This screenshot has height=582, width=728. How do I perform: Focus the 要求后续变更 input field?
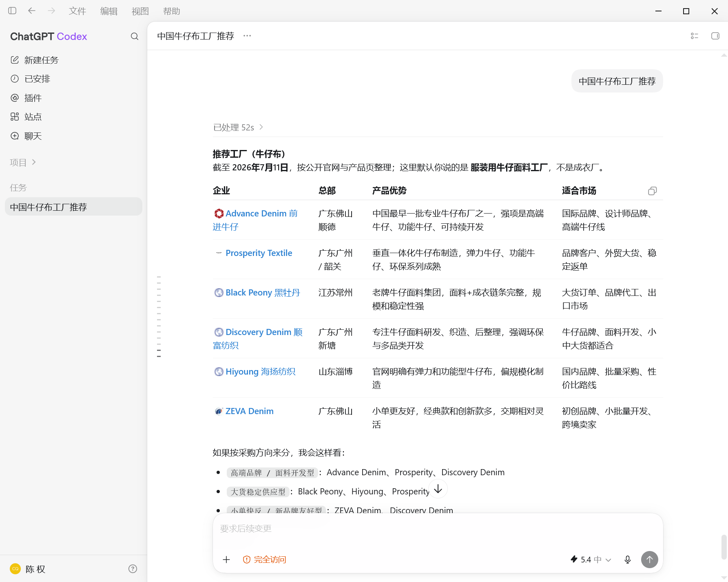pos(438,529)
